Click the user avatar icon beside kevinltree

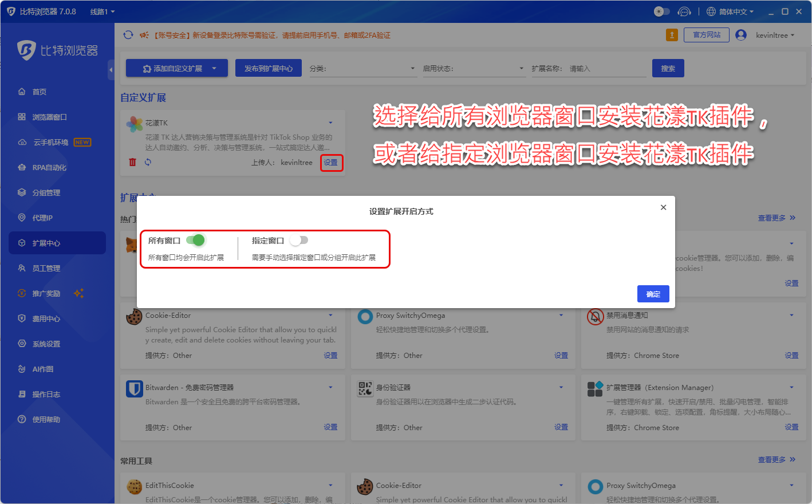pos(741,35)
